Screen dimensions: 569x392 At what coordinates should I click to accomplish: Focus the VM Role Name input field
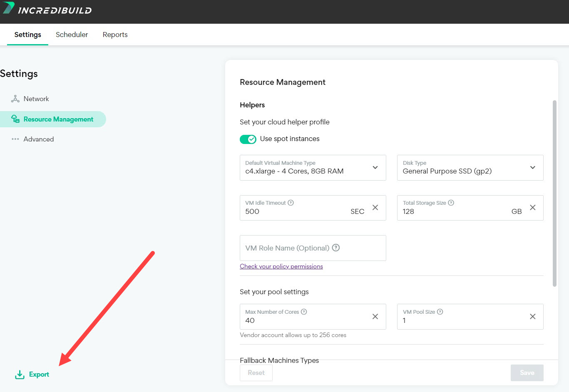click(x=313, y=248)
